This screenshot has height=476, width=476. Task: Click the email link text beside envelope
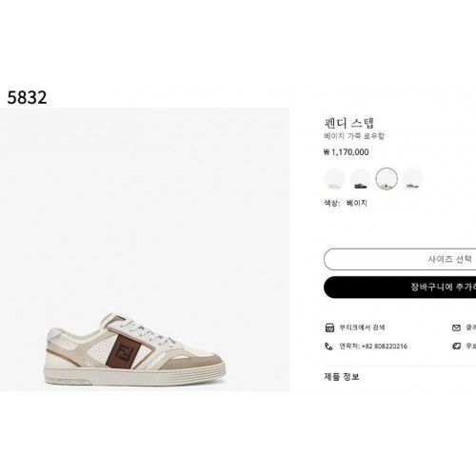click(x=471, y=327)
